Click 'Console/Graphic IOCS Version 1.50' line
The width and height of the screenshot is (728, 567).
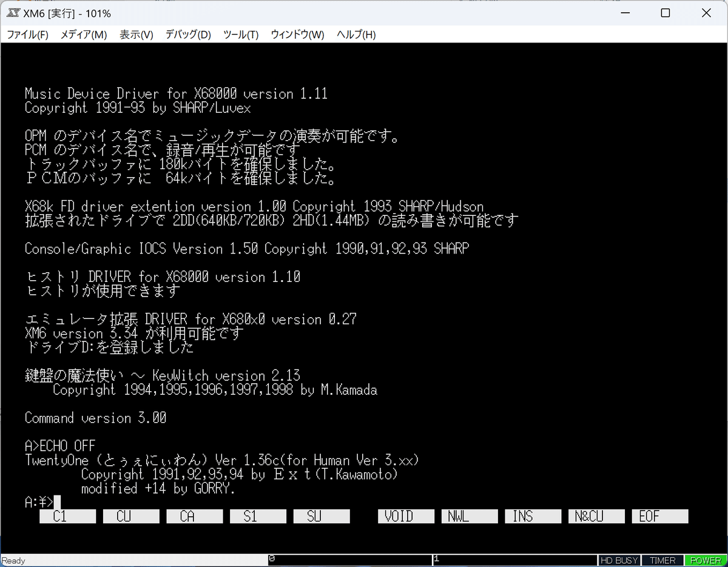[x=247, y=249]
